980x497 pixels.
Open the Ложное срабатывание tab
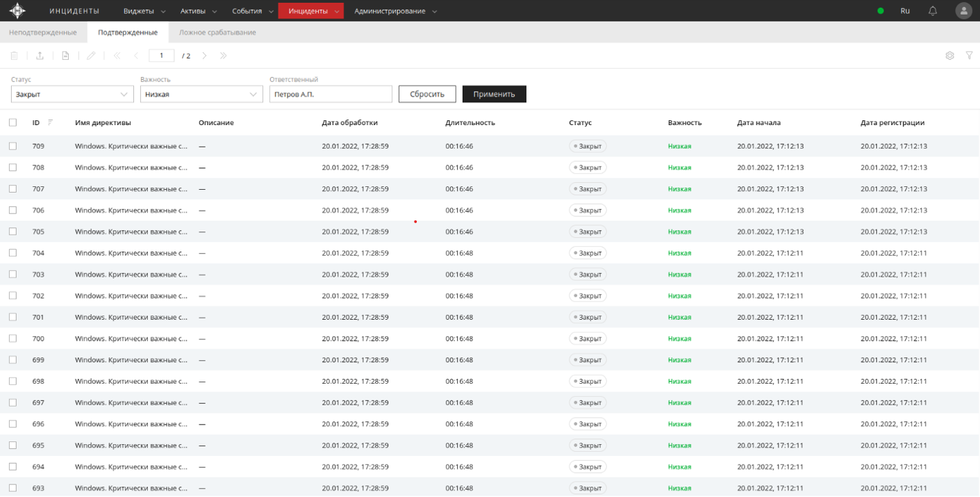point(217,33)
